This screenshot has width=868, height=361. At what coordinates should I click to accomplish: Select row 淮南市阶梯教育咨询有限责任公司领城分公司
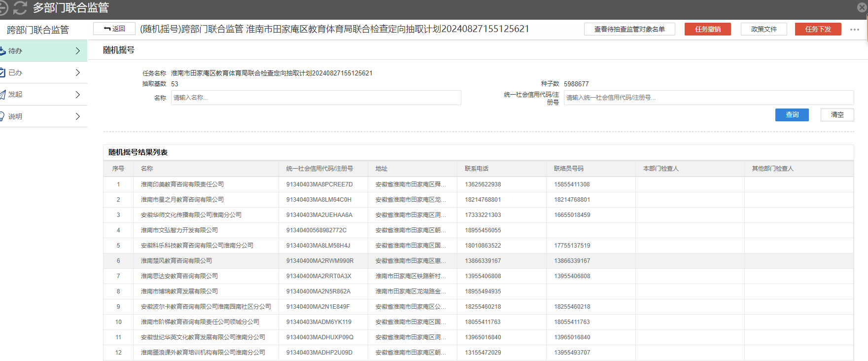point(478,322)
